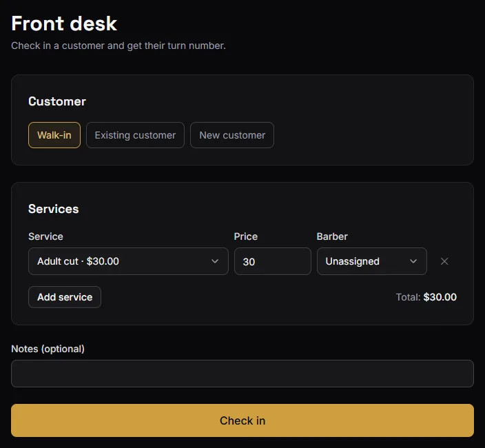Click the Customer section title
485x448 pixels.
57,101
